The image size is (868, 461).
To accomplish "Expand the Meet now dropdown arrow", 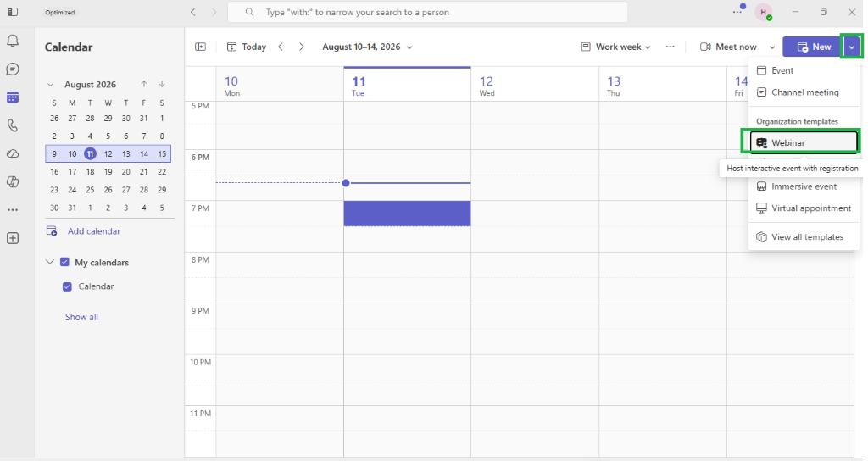I will click(x=772, y=47).
